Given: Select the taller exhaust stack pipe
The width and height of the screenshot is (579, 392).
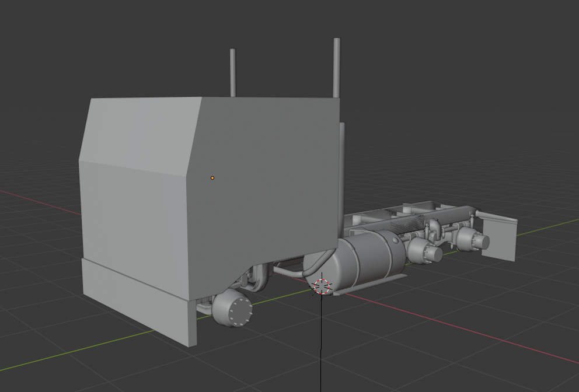Looking at the screenshot, I should pyautogui.click(x=336, y=68).
